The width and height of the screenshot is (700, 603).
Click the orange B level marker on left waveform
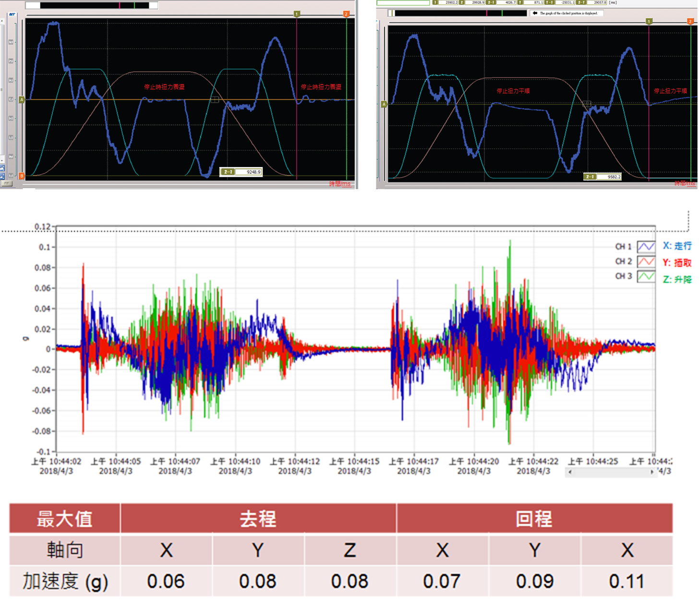click(22, 176)
